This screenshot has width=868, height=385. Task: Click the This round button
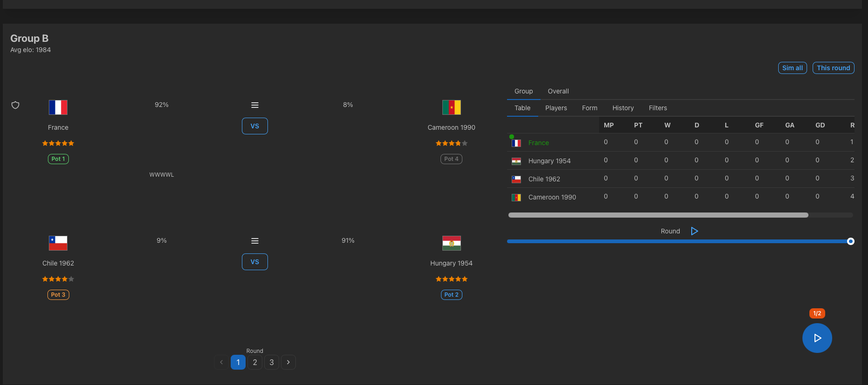834,68
